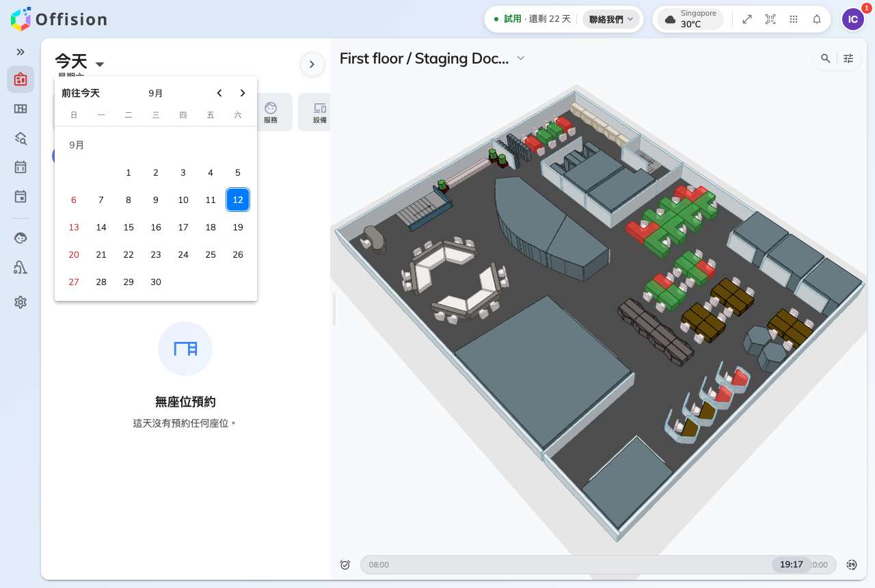Expand the left sidebar with double chevron
875x588 pixels.
coord(21,52)
